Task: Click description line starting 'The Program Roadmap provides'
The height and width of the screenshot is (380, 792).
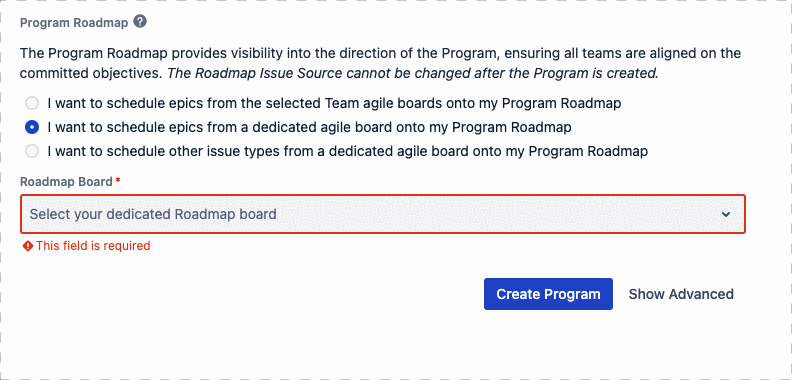Action: point(380,53)
